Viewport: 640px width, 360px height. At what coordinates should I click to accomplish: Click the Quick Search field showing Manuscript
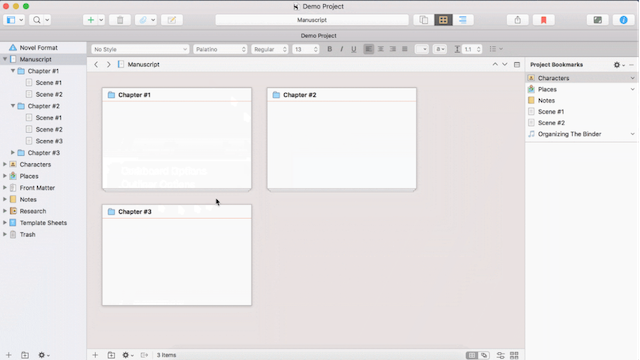[312, 20]
